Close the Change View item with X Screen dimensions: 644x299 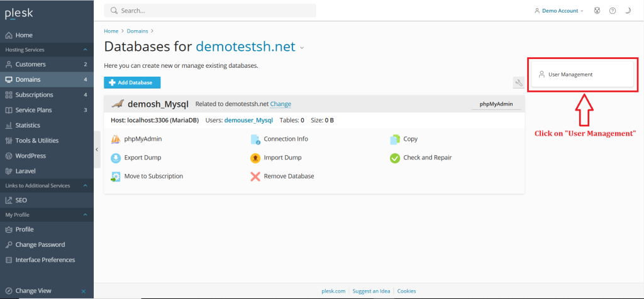click(84, 291)
